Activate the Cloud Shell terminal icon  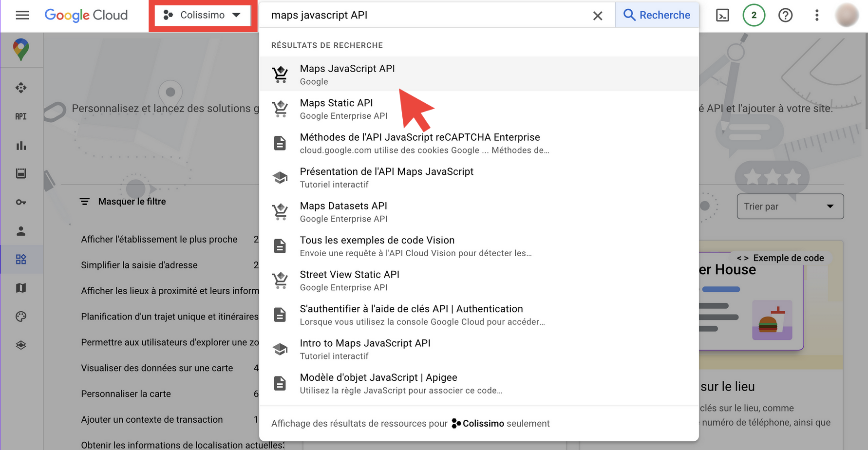pyautogui.click(x=722, y=16)
